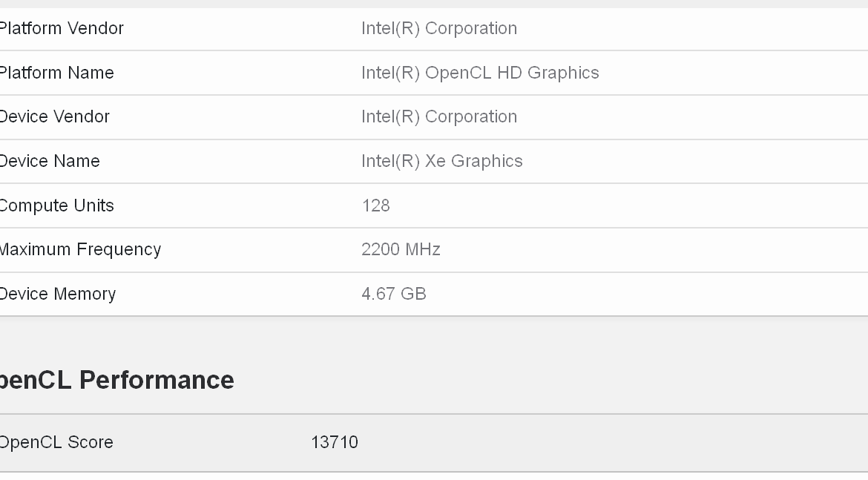
Task: Click the GB unit in Device Memory
Action: 413,294
